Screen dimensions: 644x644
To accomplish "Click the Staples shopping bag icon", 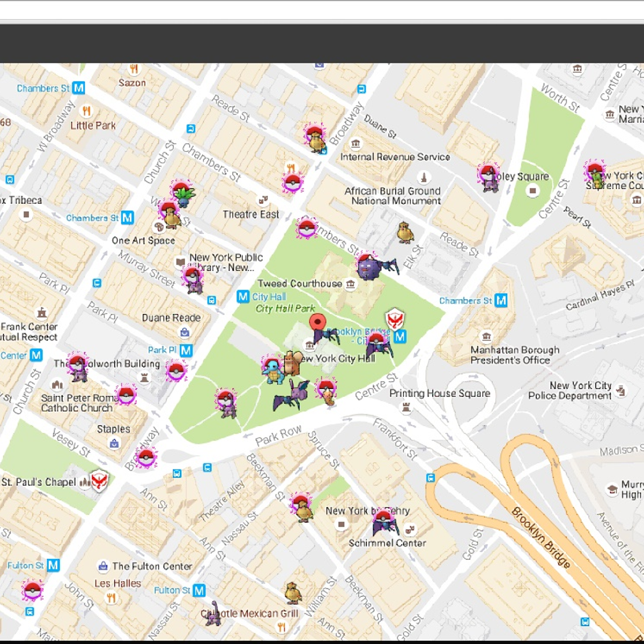I will [114, 444].
